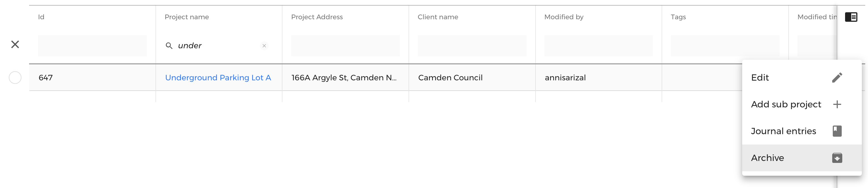Select Journal entries menu entry
The height and width of the screenshot is (188, 868).
[x=784, y=131]
